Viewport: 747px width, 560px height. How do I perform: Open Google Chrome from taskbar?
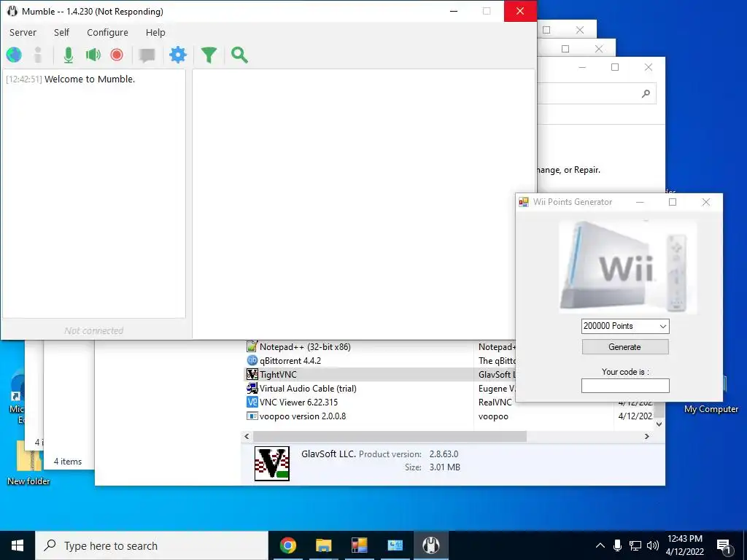[x=287, y=545]
